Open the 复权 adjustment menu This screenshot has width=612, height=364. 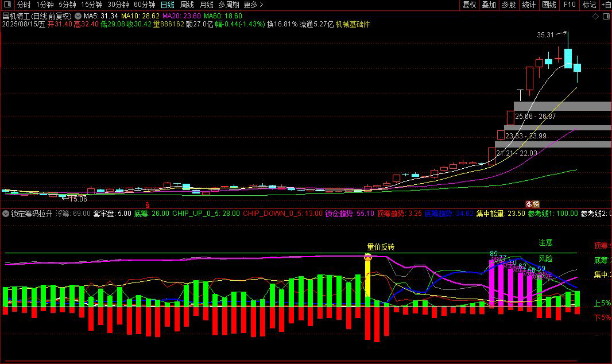(469, 5)
